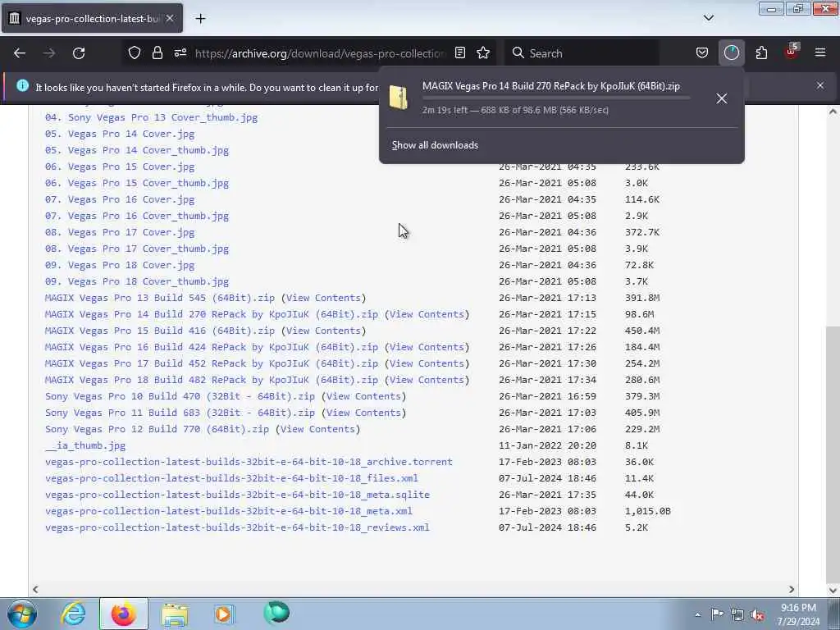View Contents of Sony Vegas Pro 11
Screen dimensions: 840x630
pyautogui.click(x=363, y=413)
